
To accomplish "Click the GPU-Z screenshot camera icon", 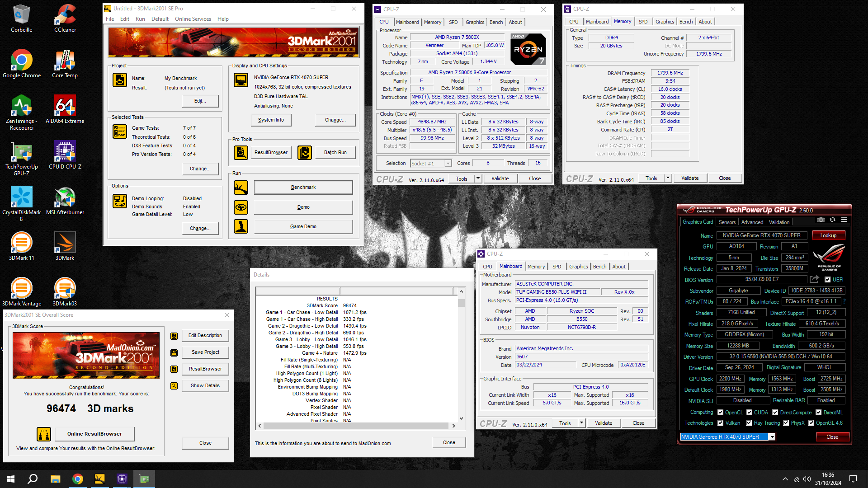I will click(821, 220).
